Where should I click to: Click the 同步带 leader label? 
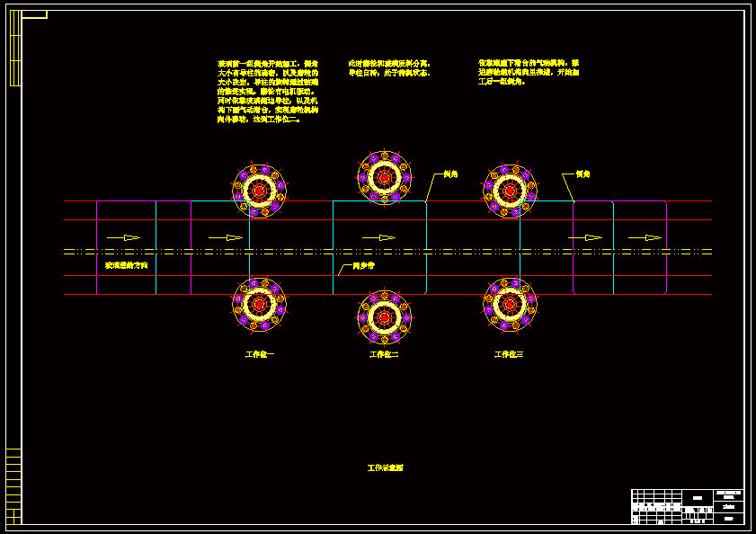click(363, 266)
